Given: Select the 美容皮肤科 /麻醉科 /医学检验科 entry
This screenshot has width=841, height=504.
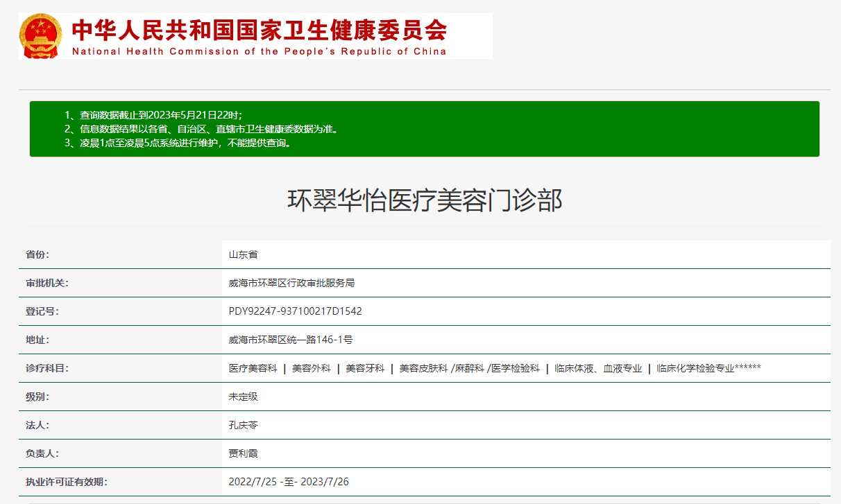Looking at the screenshot, I should click(x=469, y=368).
